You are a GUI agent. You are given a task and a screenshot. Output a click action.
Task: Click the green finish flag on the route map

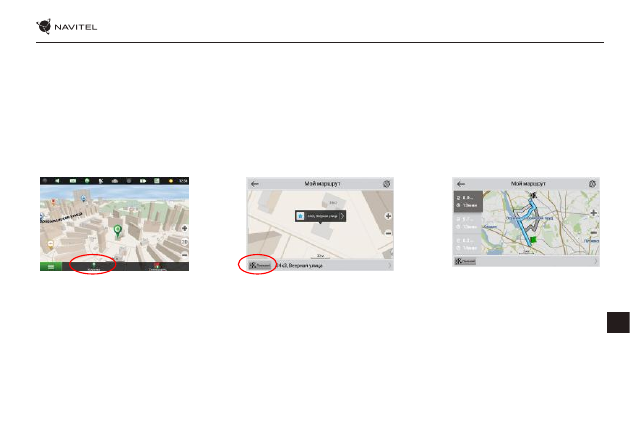pyautogui.click(x=533, y=239)
